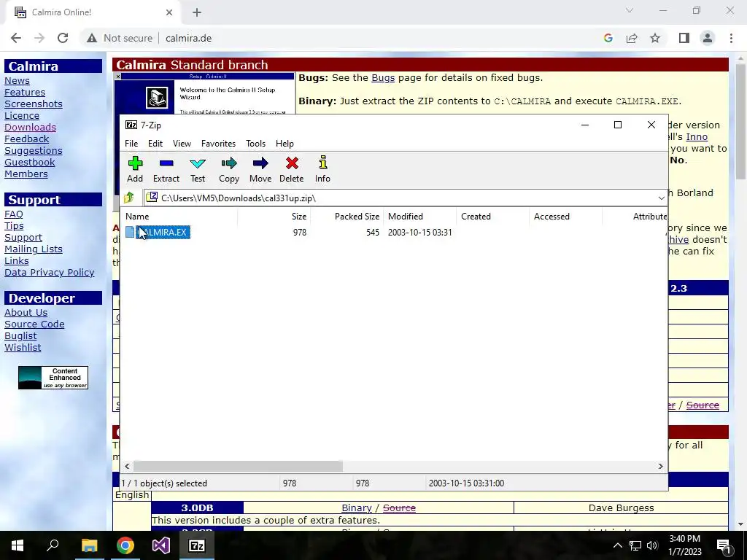The width and height of the screenshot is (747, 560).
Task: Sort by the Name column header
Action: [x=179, y=216]
